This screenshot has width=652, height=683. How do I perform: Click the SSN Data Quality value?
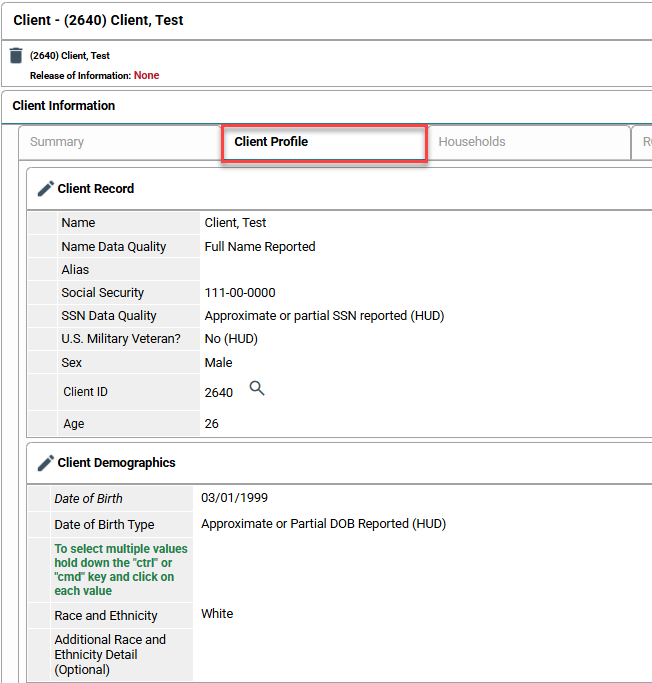tap(324, 316)
